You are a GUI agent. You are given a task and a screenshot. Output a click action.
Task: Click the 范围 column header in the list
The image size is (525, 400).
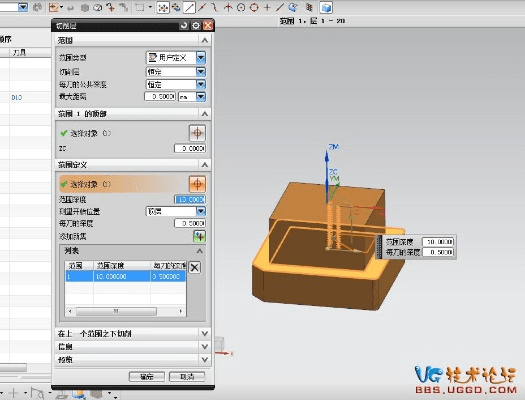tap(79, 266)
